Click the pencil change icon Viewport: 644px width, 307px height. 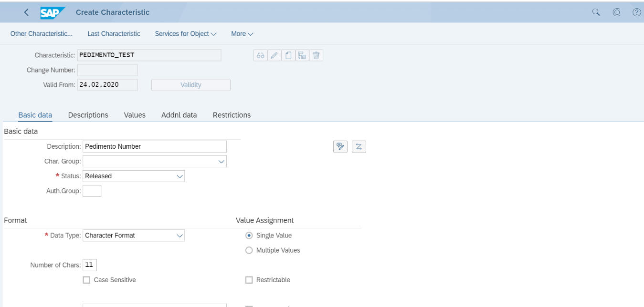(274, 55)
